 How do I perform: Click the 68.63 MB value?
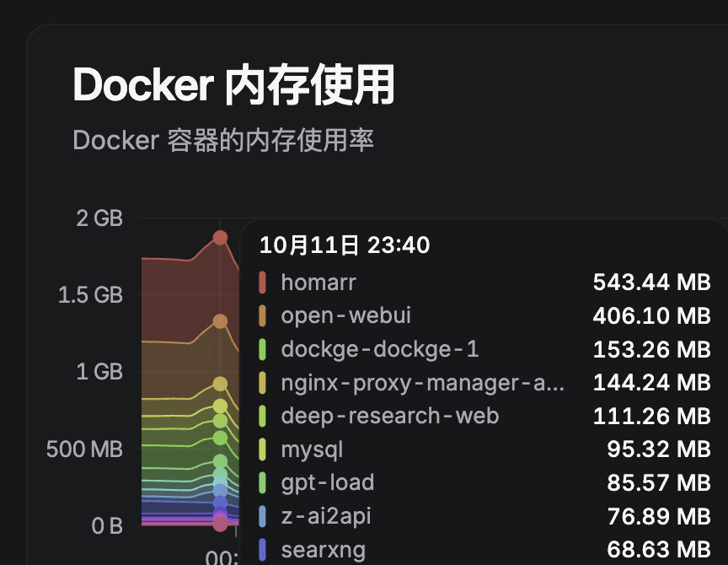(x=659, y=550)
